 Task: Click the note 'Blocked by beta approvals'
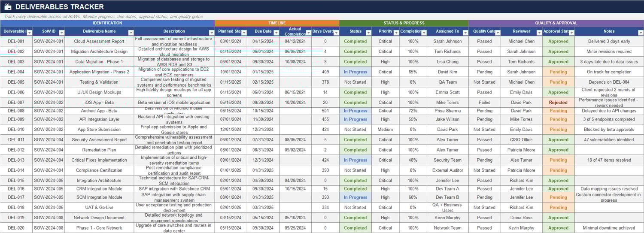(x=609, y=130)
